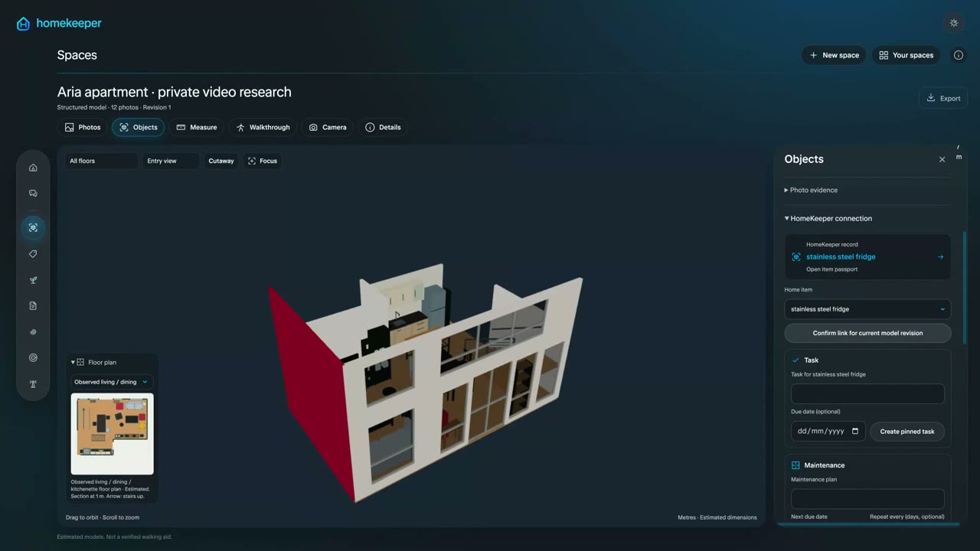
Task: Toggle the Cutaway view
Action: (221, 161)
